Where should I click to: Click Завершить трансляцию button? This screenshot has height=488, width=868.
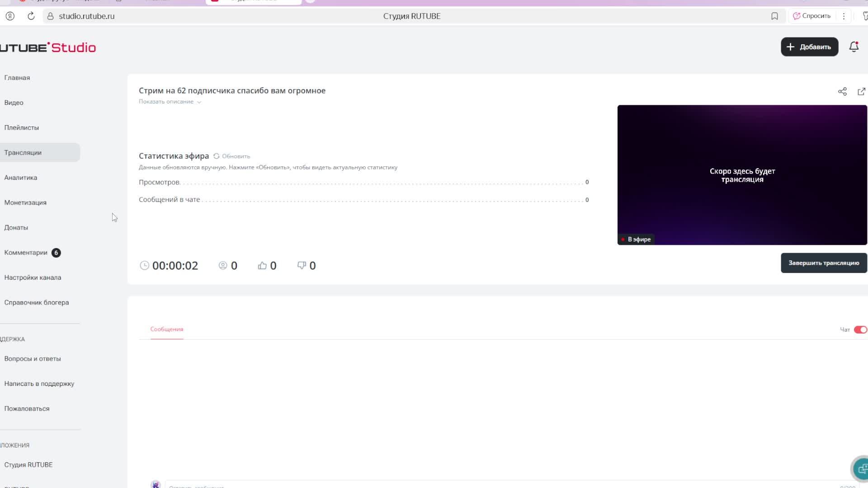click(x=823, y=263)
